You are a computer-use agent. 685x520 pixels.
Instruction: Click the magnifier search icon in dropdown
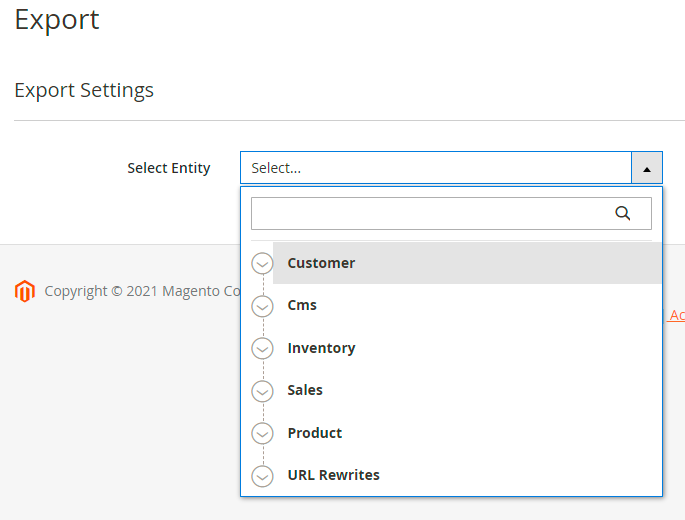click(622, 213)
